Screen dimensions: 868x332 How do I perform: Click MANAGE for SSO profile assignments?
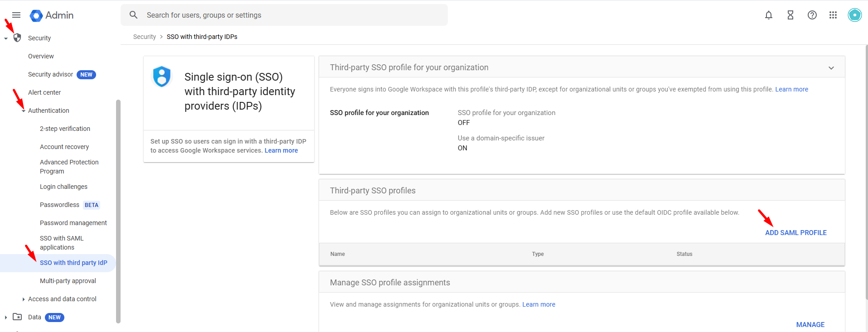click(810, 325)
